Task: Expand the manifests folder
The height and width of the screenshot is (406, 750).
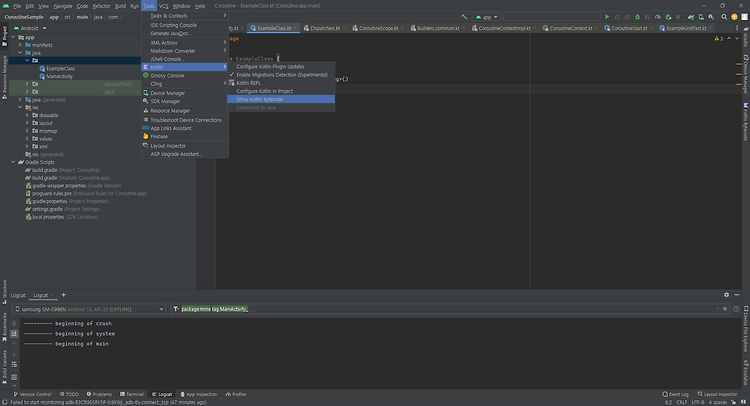Action: coord(20,45)
